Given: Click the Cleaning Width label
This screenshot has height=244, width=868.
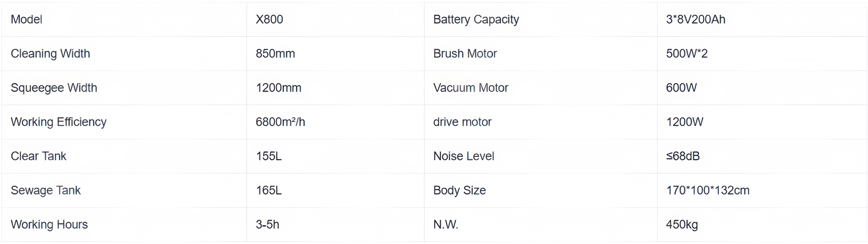Looking at the screenshot, I should 51,54.
